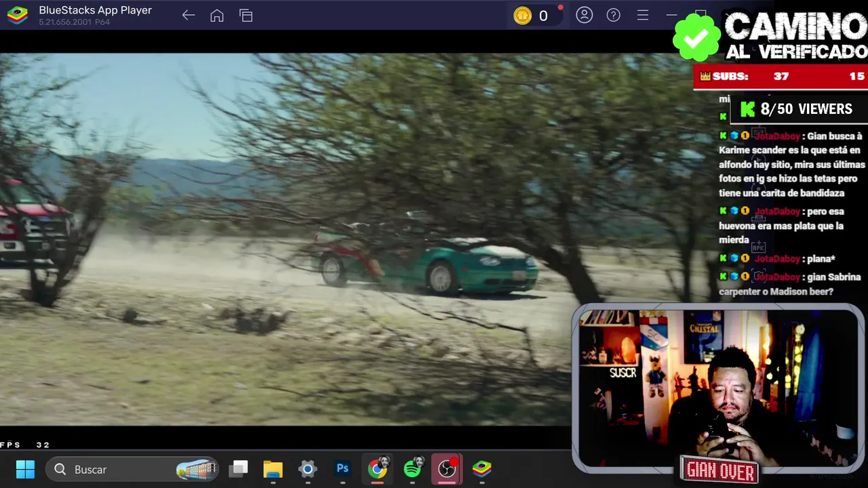This screenshot has height=488, width=868.
Task: Click the BlueStacks taskbar icon
Action: tap(482, 468)
